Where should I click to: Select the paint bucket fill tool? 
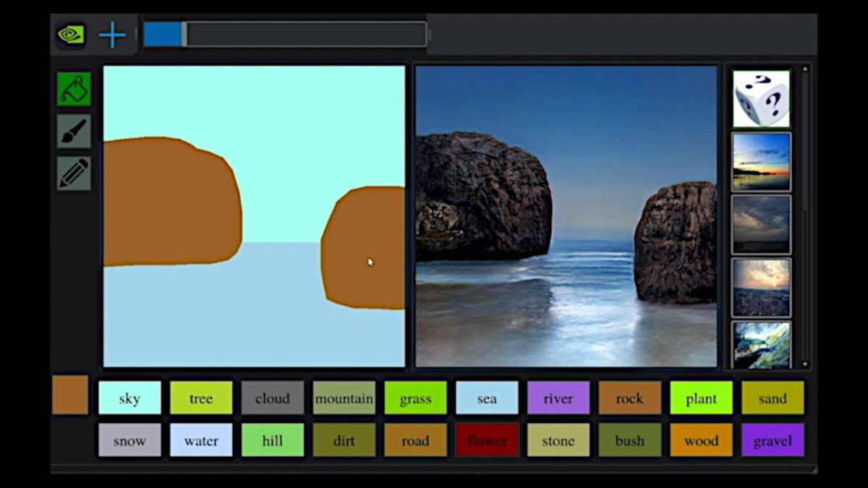coord(74,89)
